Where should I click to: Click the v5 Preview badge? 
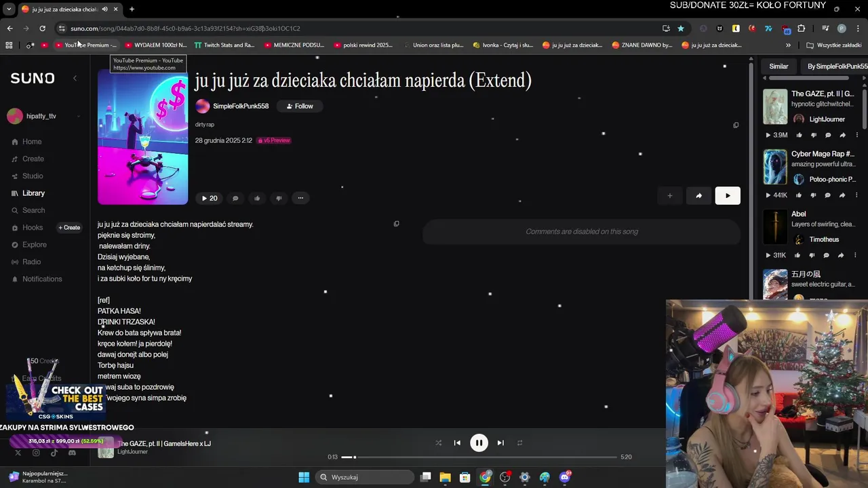[x=274, y=140]
